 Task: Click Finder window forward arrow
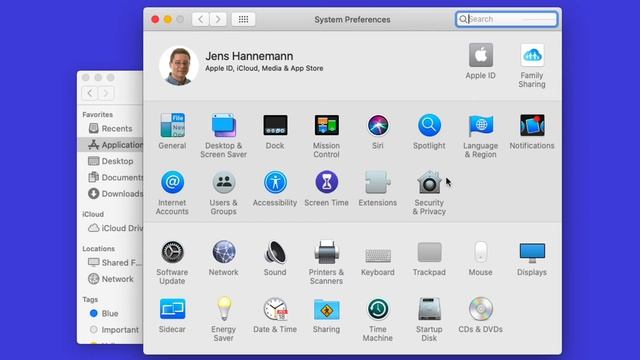[x=106, y=93]
